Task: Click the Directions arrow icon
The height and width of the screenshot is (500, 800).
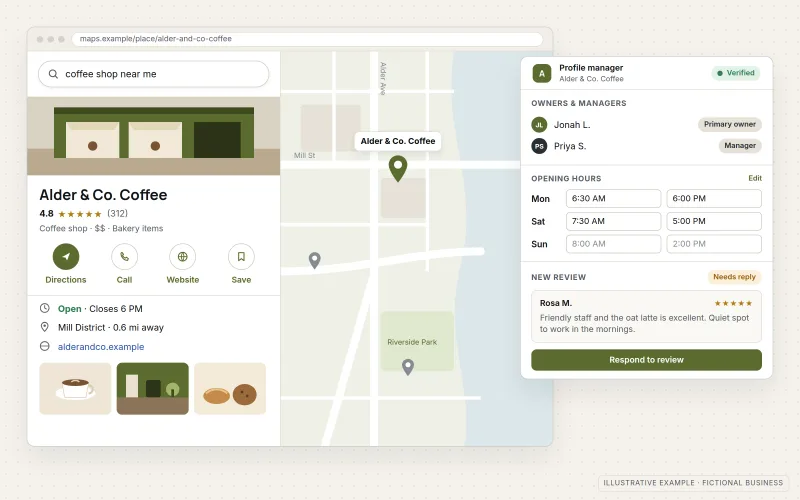Action: pos(66,257)
